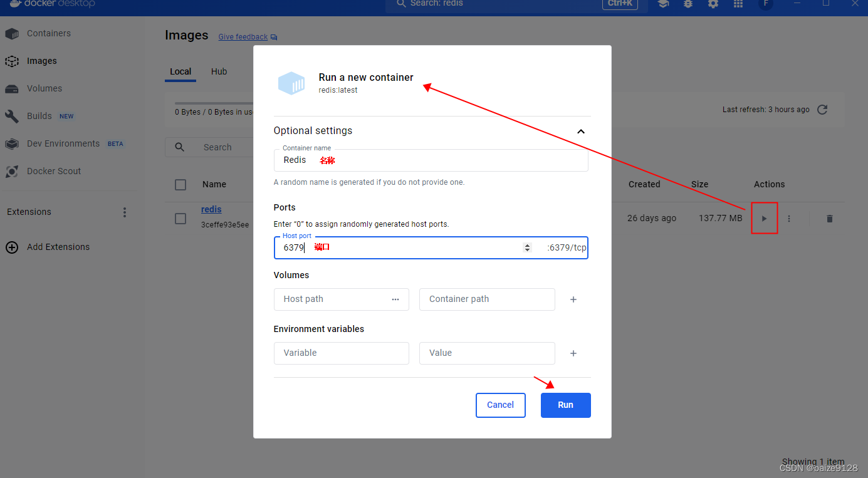
Task: Click the '26 days ago' created value
Action: coord(652,219)
